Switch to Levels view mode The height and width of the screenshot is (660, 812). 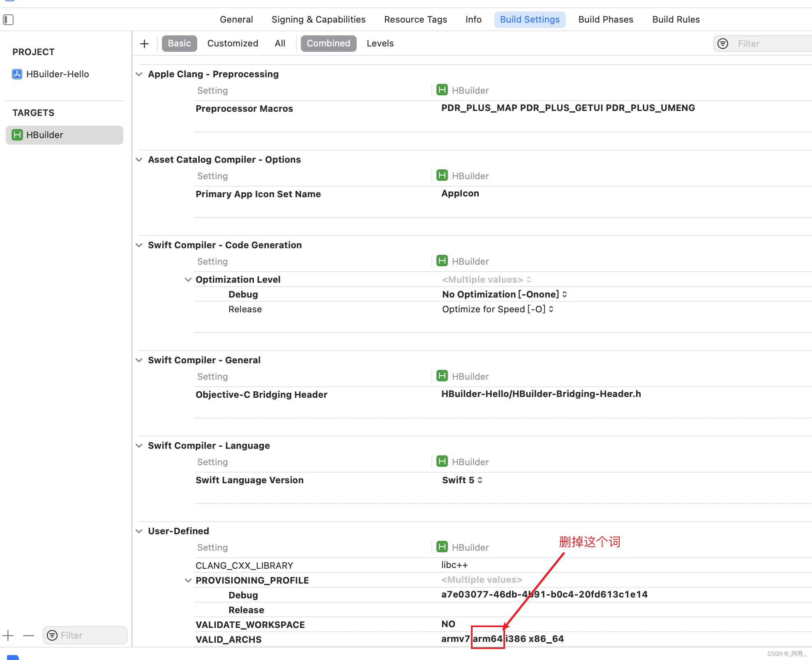(x=380, y=44)
